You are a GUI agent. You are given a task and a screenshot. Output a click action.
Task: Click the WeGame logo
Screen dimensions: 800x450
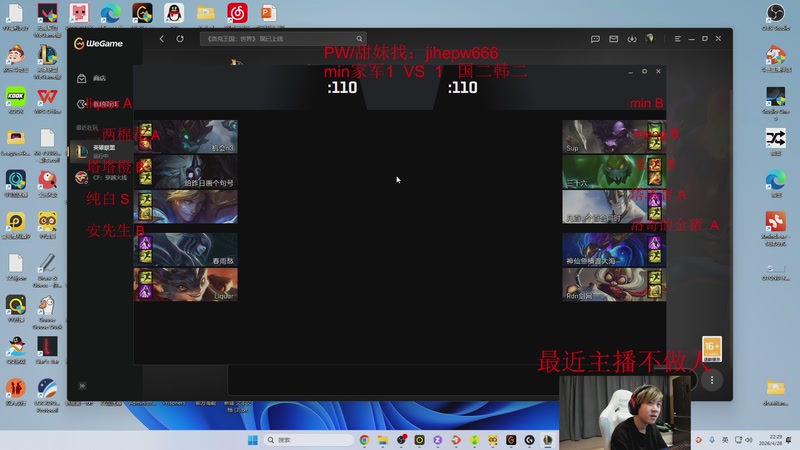point(98,43)
